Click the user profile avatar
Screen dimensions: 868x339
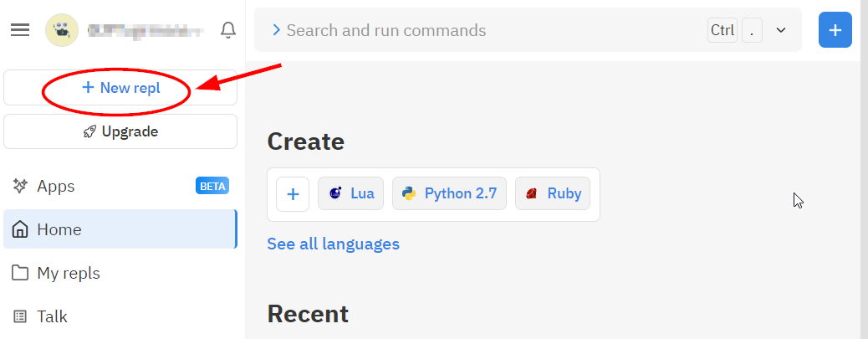point(61,30)
